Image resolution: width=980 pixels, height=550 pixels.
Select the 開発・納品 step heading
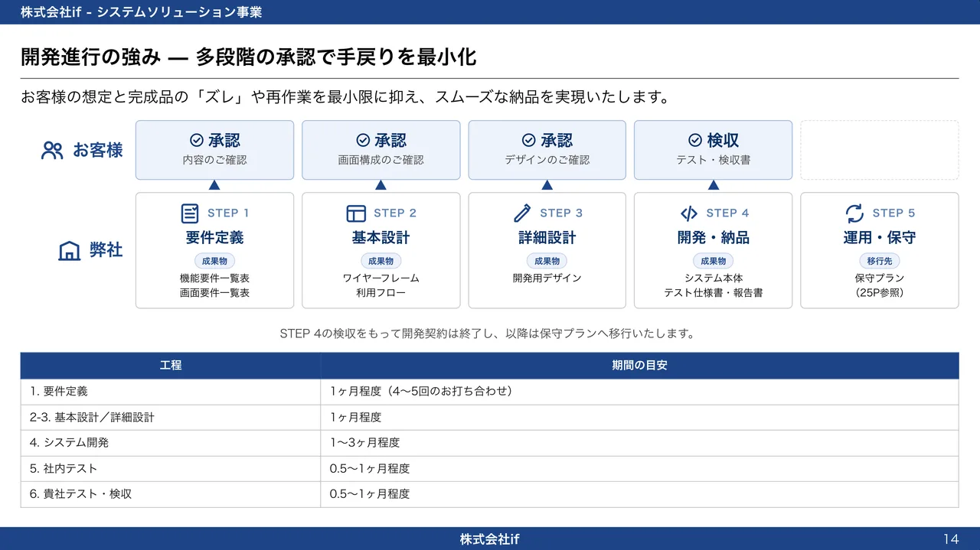(714, 238)
